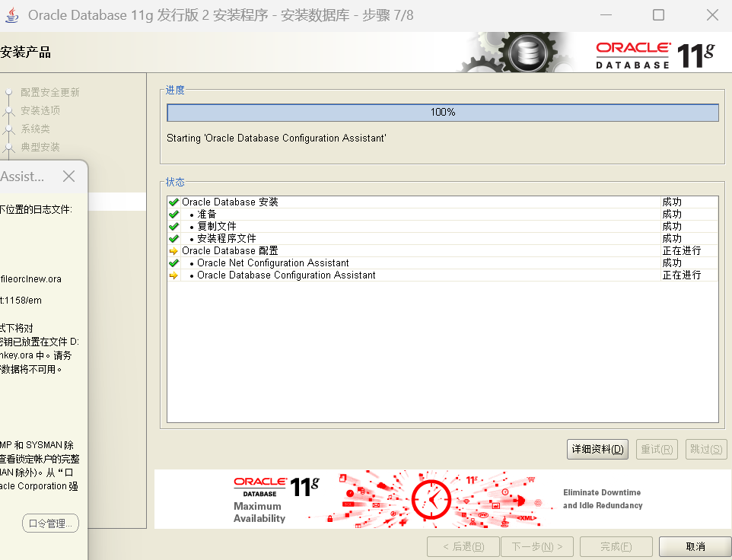The height and width of the screenshot is (560, 732).
Task: Click 取消 to cancel installation
Action: (x=695, y=546)
